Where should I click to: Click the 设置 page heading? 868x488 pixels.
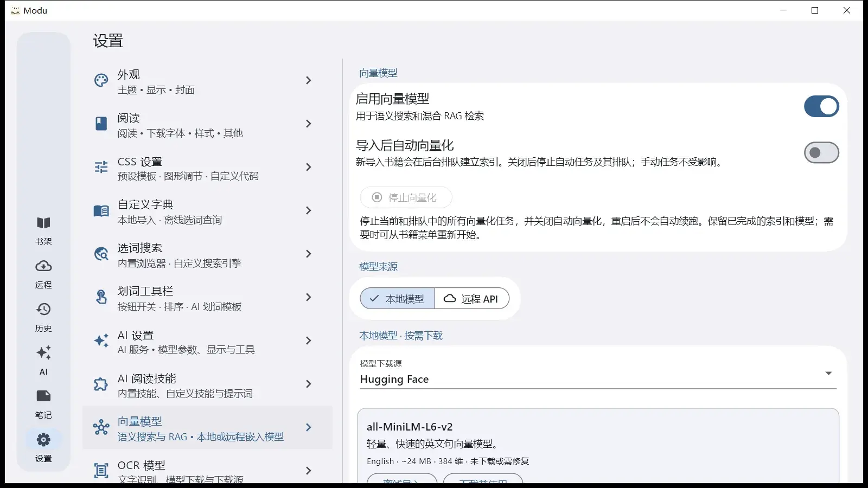click(x=108, y=41)
